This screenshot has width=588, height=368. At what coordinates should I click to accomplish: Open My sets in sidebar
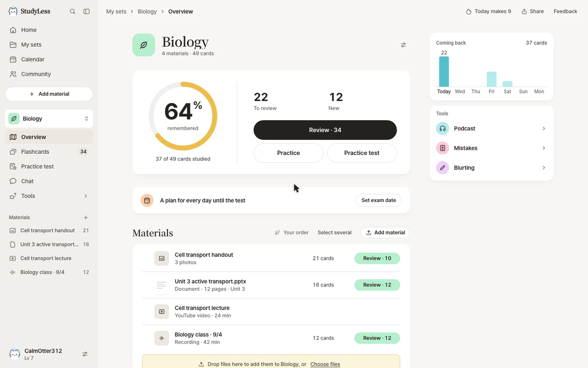point(49,45)
